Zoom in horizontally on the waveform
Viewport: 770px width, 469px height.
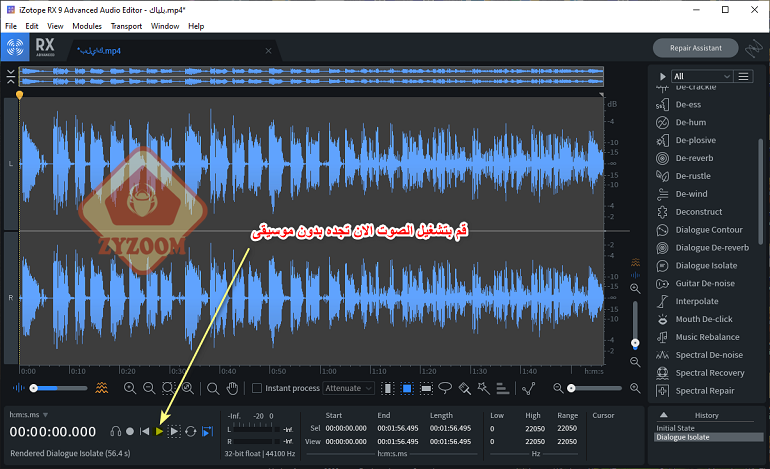[130, 388]
